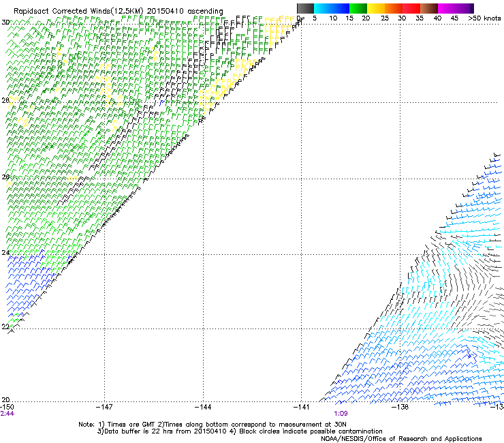Click latitude label '24' on left axis
The image size is (504, 443).
5,253
